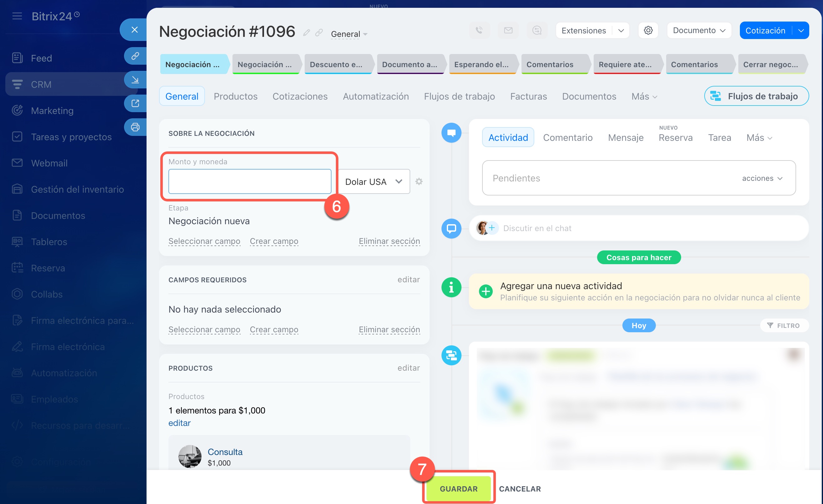The height and width of the screenshot is (504, 823).
Task: Click the pencil icon beside deal title
Action: [306, 33]
